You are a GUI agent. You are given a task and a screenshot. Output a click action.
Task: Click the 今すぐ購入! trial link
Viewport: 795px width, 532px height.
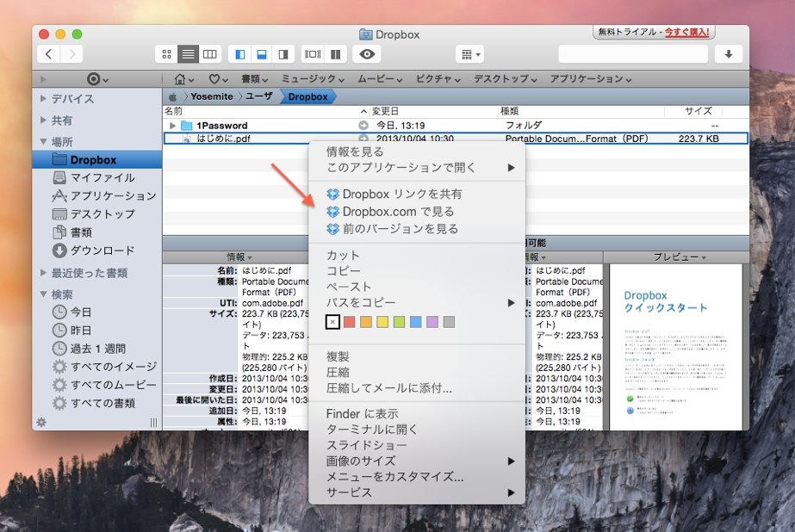point(687,32)
